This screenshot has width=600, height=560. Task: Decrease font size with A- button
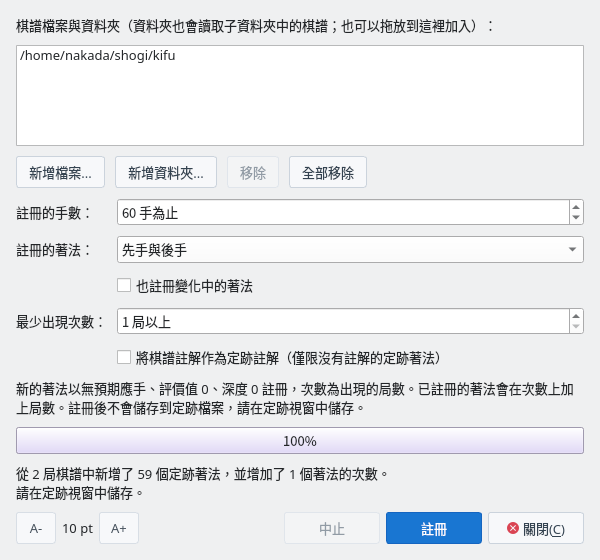36,528
